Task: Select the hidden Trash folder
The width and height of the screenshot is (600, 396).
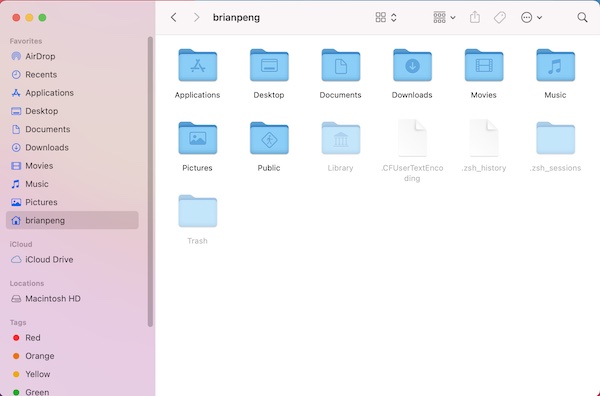Action: point(197,211)
